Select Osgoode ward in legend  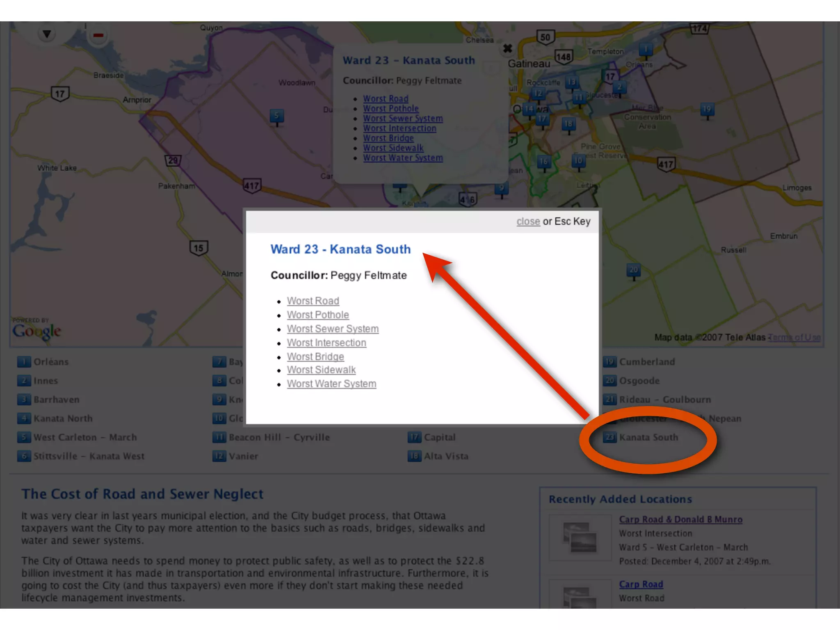pyautogui.click(x=639, y=381)
